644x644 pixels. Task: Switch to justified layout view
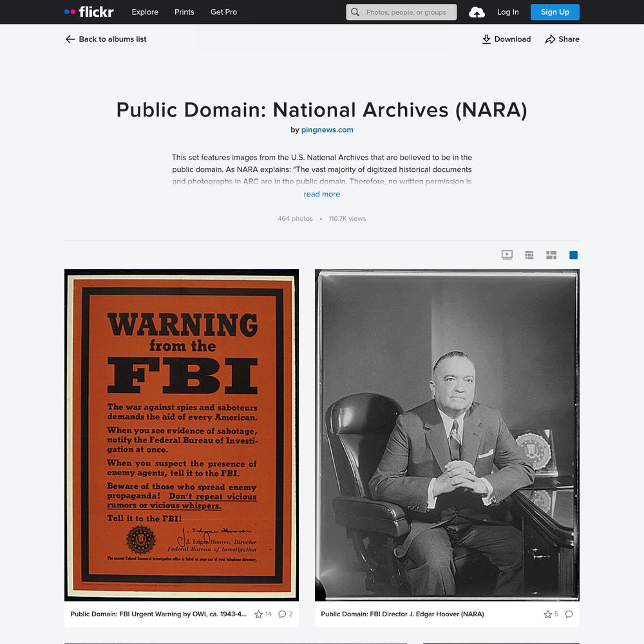tap(551, 255)
